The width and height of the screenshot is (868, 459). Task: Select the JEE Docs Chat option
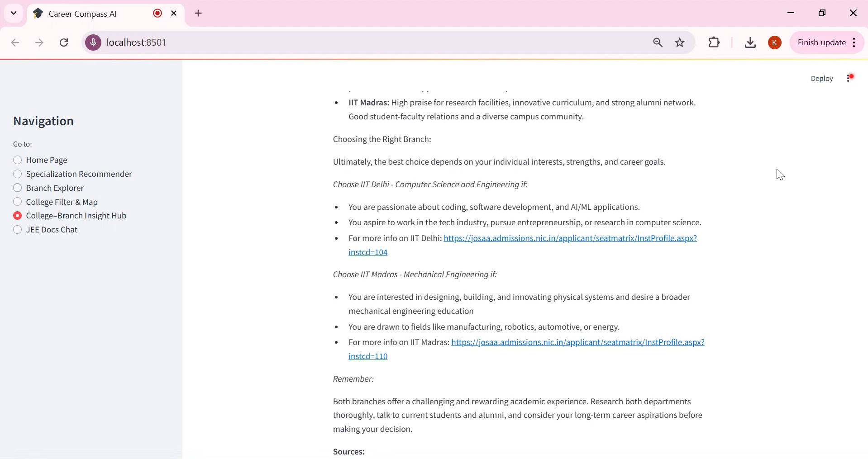pyautogui.click(x=45, y=230)
